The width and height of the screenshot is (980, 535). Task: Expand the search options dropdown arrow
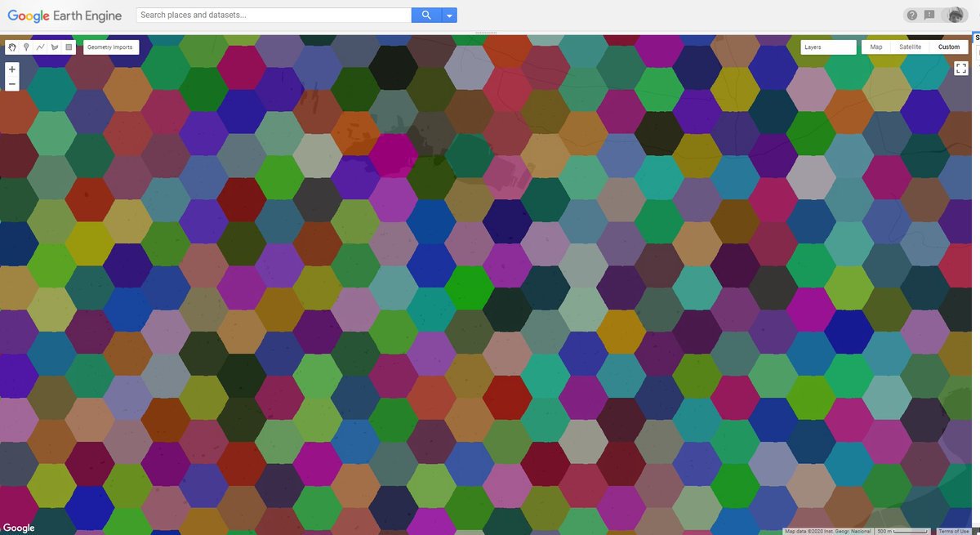pyautogui.click(x=449, y=15)
